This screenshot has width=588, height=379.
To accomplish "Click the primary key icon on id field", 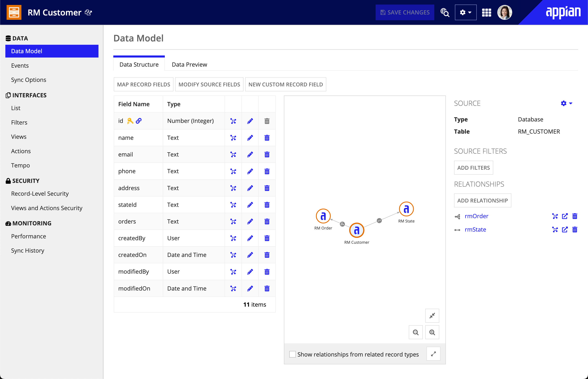I will tap(130, 121).
